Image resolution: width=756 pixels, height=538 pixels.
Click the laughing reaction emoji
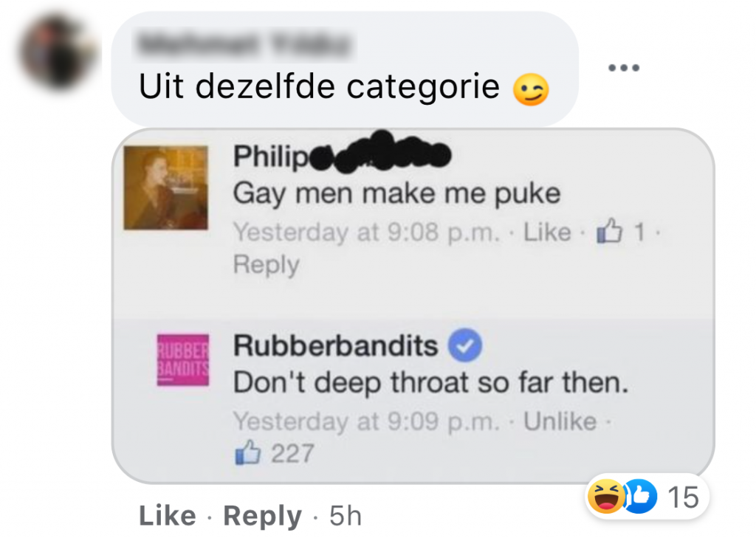[x=605, y=496]
